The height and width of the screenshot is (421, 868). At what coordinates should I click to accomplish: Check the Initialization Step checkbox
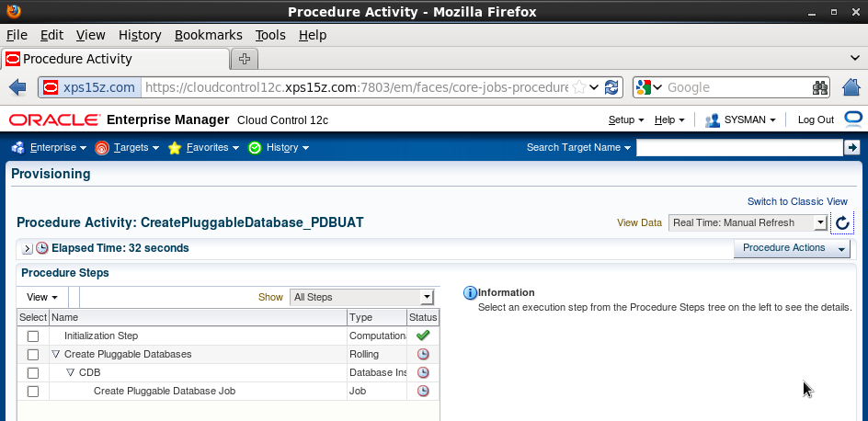pos(33,336)
